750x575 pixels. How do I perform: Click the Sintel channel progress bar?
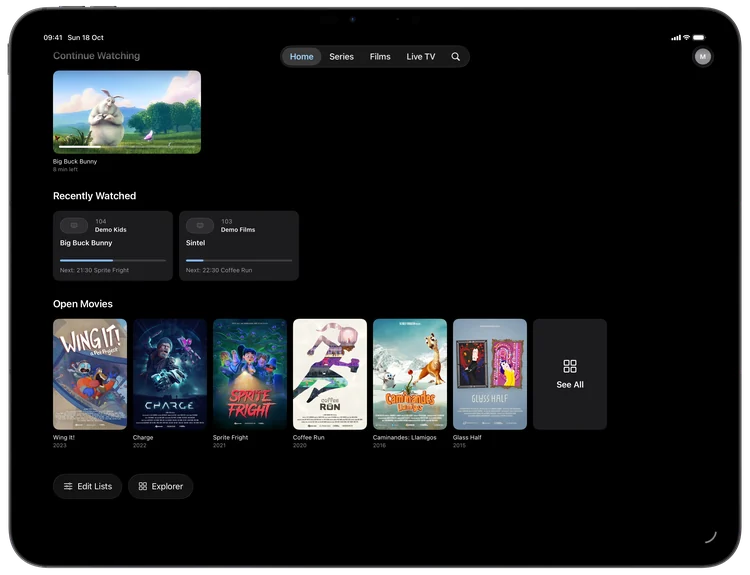(x=239, y=260)
